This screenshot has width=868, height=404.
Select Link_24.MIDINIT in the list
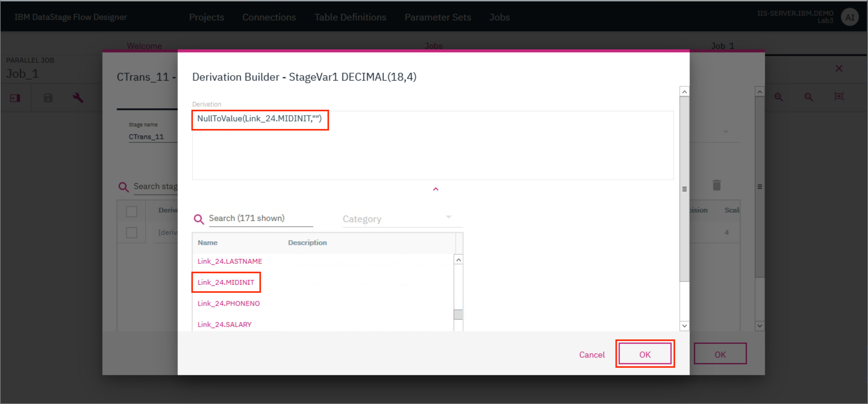[x=226, y=282]
